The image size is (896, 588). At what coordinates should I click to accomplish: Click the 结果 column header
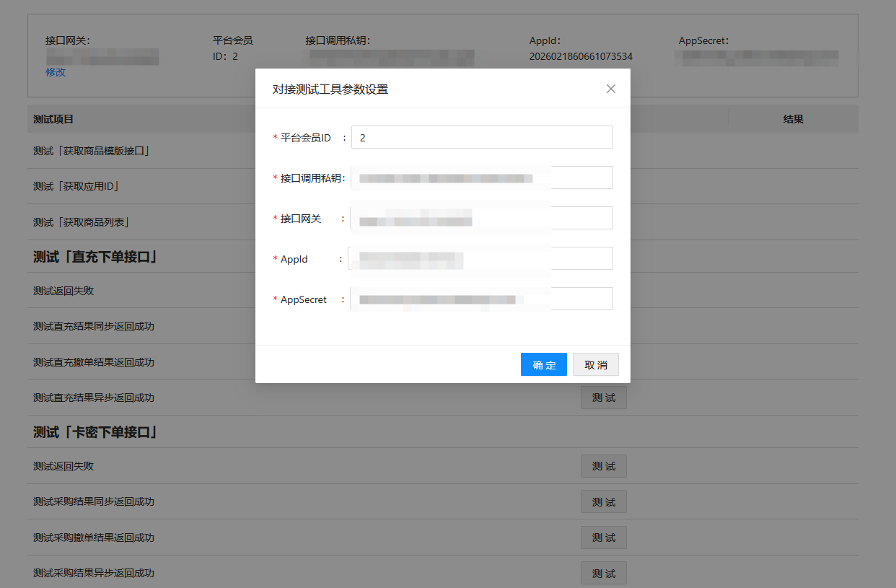point(793,119)
